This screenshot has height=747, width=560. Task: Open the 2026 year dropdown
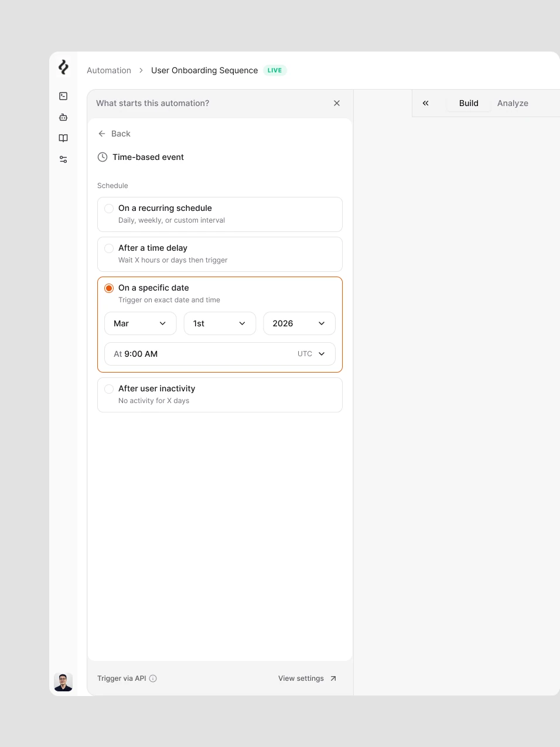click(x=299, y=323)
